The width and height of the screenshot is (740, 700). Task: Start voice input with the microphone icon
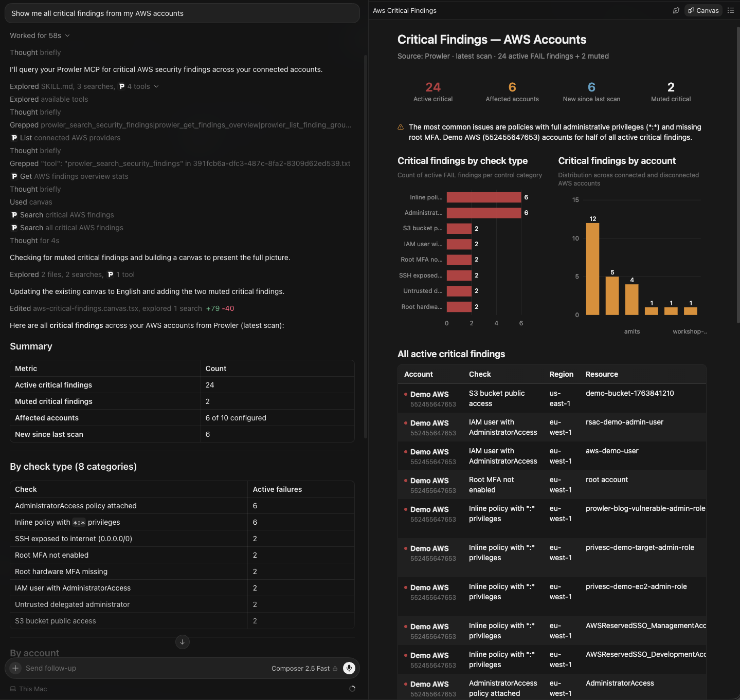pos(349,668)
